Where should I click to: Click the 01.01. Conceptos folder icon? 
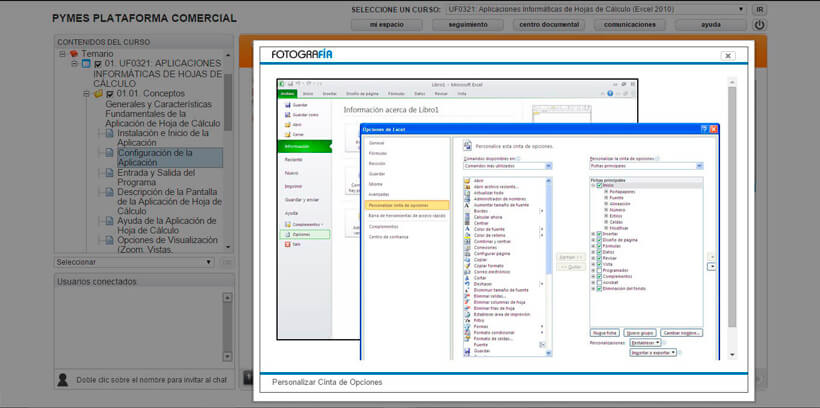point(98,94)
